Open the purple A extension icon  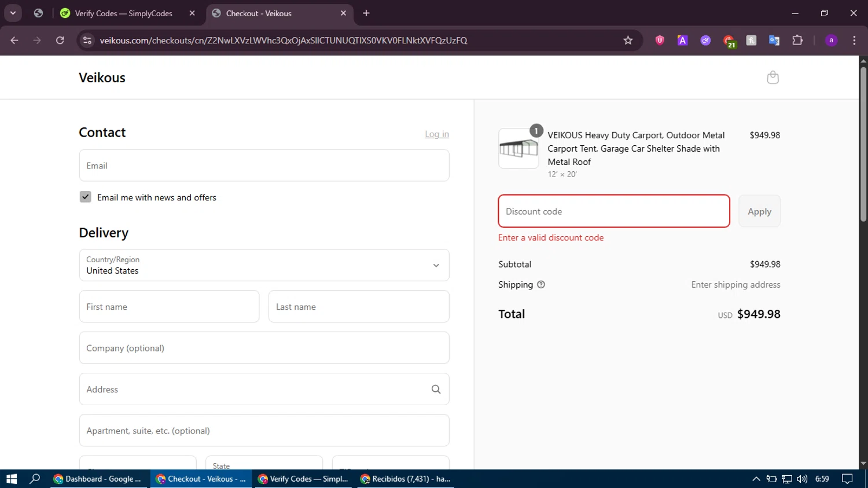click(x=683, y=40)
